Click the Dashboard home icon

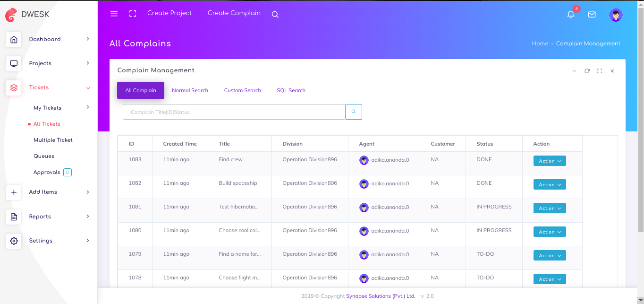(14, 39)
